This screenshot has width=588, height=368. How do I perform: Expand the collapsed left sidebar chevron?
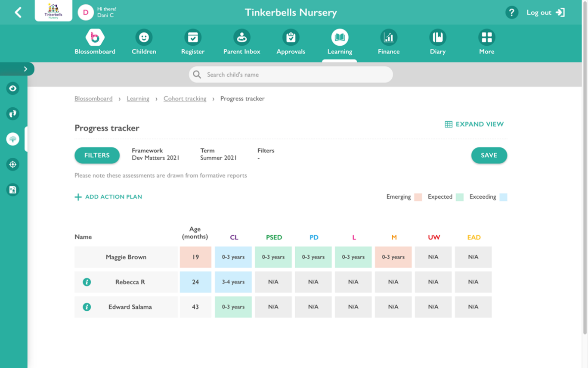tap(25, 69)
